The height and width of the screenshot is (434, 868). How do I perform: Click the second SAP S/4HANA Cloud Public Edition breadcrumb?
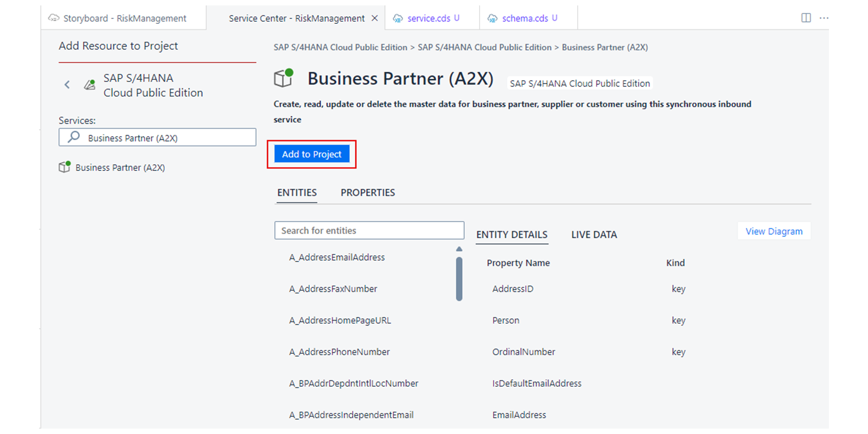(x=484, y=47)
